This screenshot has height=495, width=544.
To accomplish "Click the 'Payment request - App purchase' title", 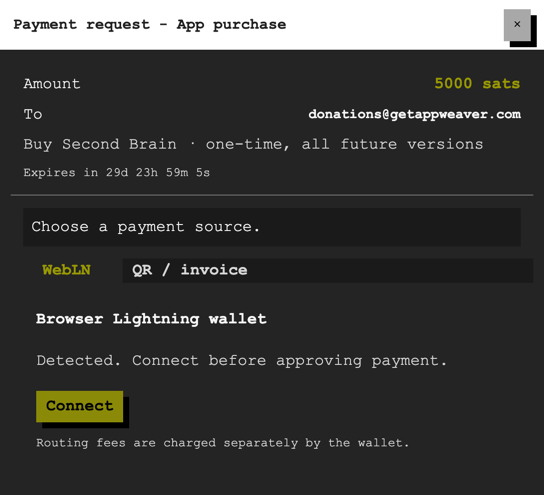I will click(150, 25).
